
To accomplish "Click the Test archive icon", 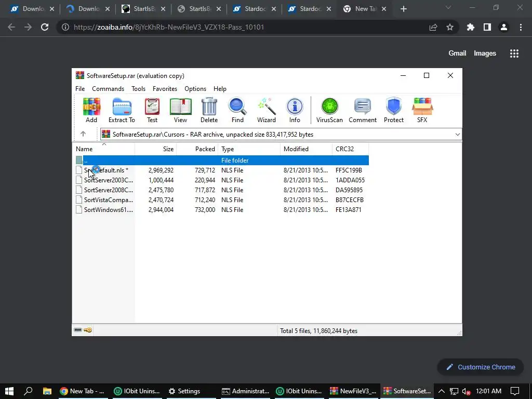I will coord(152,110).
